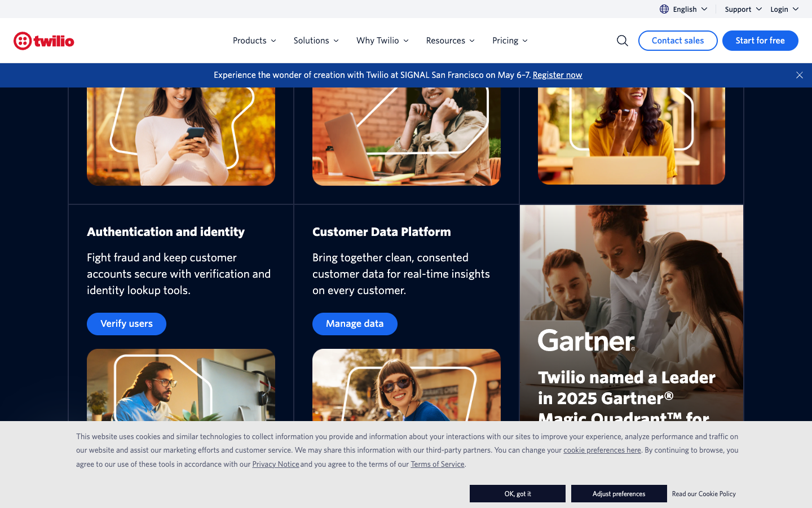Dismiss the SIGNAL announcement banner
This screenshot has height=508, width=812.
[x=799, y=75]
